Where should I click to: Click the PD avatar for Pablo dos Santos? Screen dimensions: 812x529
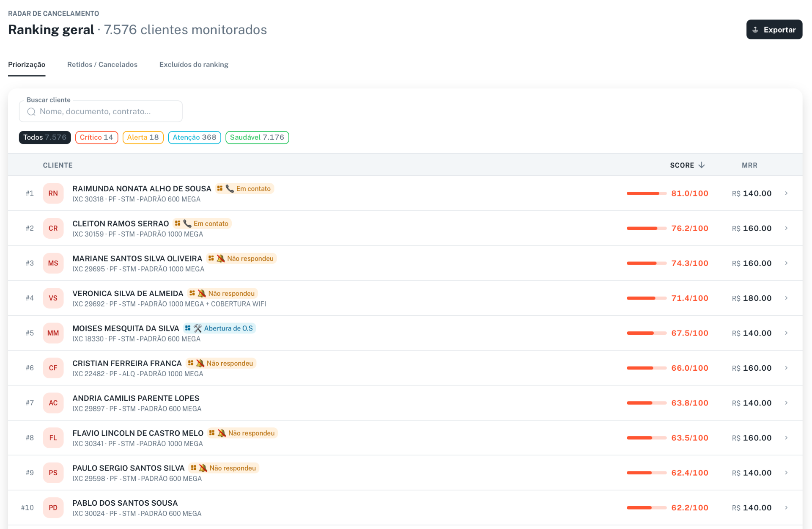pyautogui.click(x=53, y=508)
